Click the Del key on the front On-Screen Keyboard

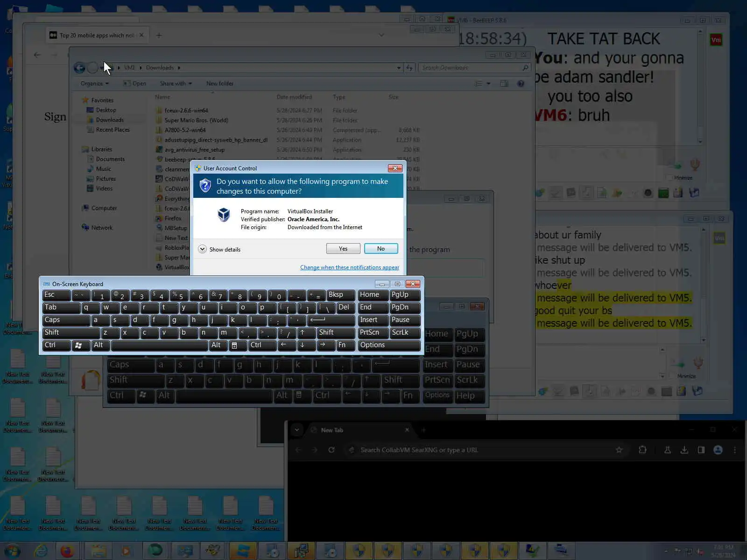pos(345,308)
